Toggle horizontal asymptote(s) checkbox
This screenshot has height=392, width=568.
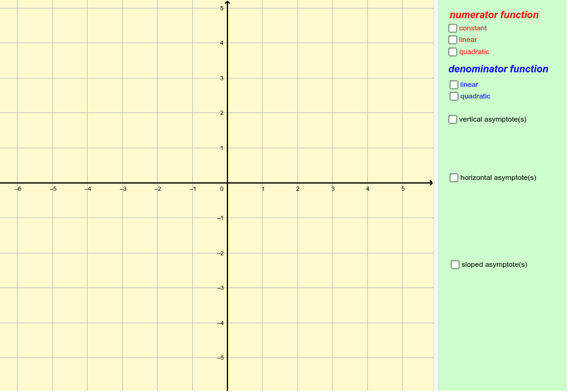point(454,177)
